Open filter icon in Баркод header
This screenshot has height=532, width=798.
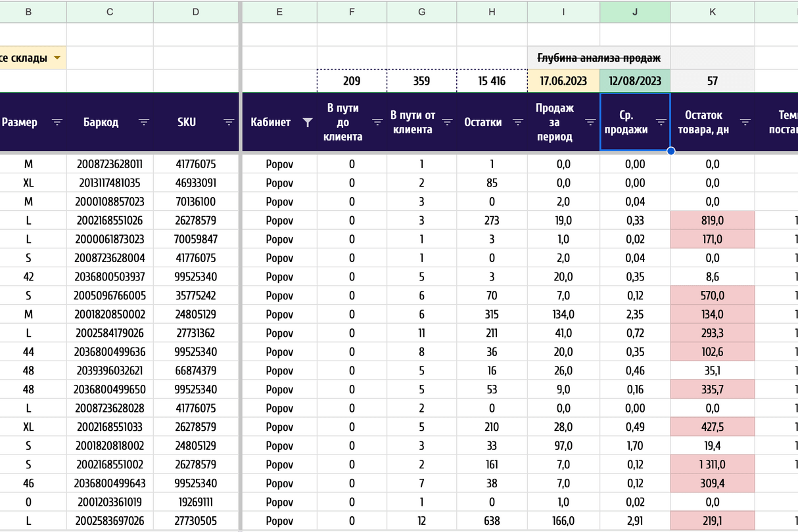tap(144, 122)
